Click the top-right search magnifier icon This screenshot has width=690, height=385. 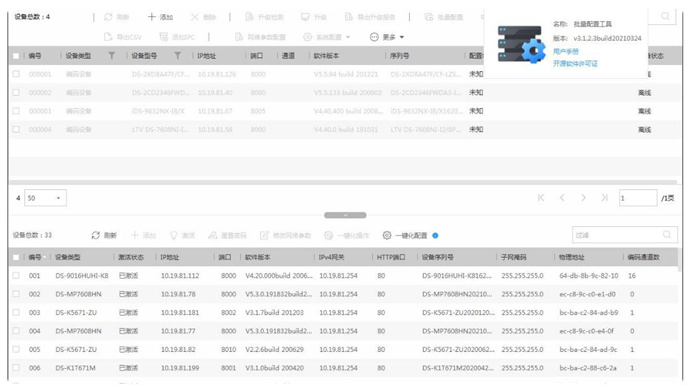pyautogui.click(x=665, y=16)
